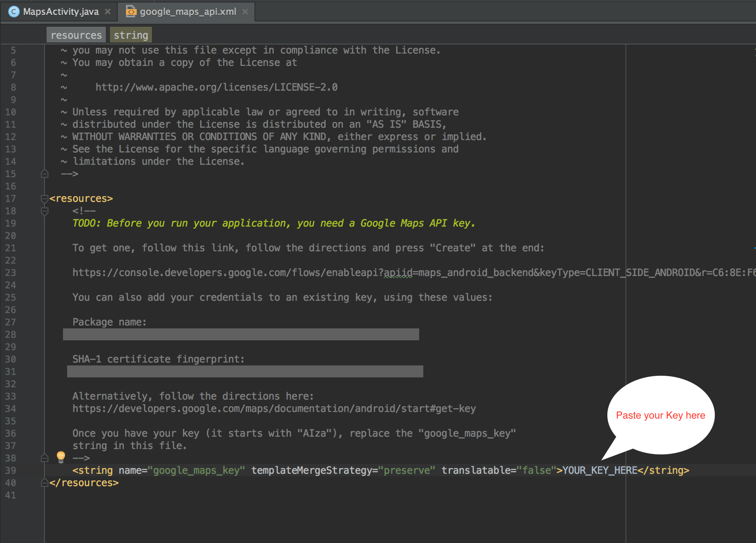Click 'SHA-1 certificate fingerprint:' text
This screenshot has width=756, height=543.
pos(159,359)
